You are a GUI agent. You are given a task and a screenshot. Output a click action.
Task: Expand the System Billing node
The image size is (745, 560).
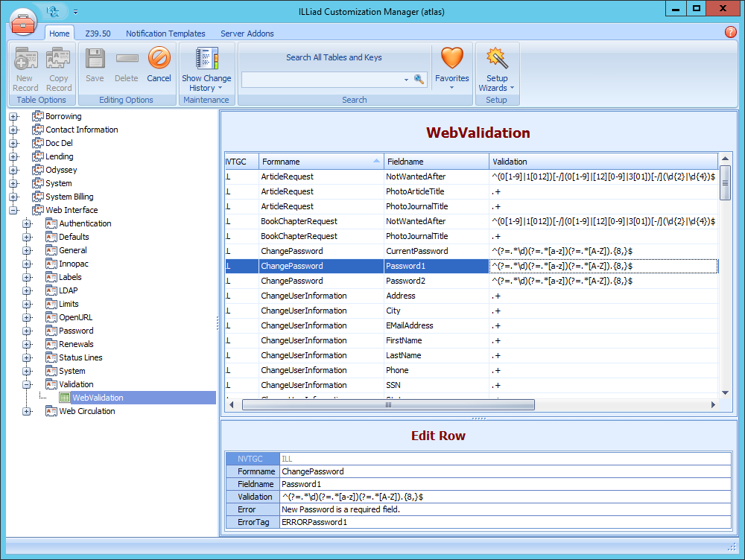pos(13,196)
